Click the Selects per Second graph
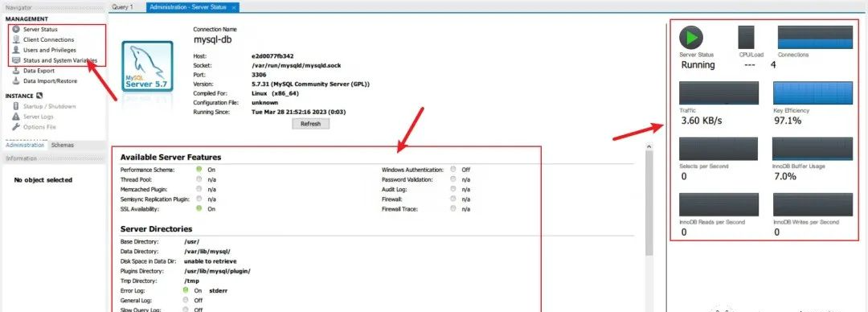868x312 pixels. pos(719,149)
